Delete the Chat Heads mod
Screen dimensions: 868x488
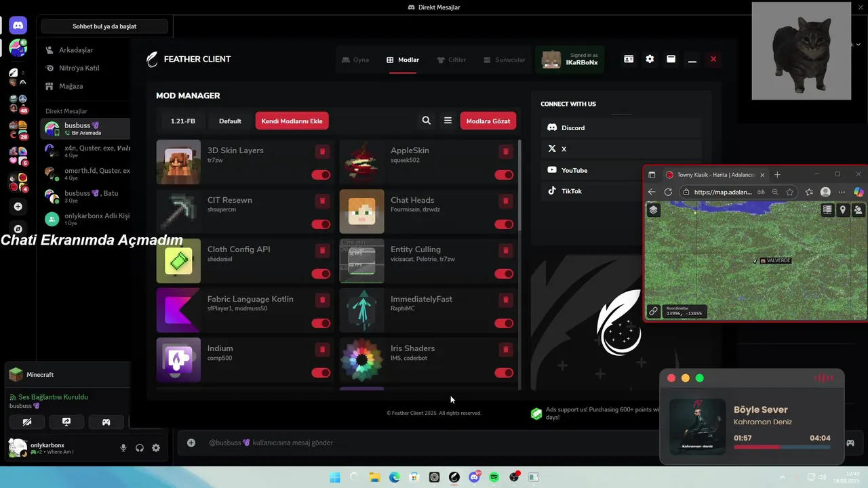point(505,201)
